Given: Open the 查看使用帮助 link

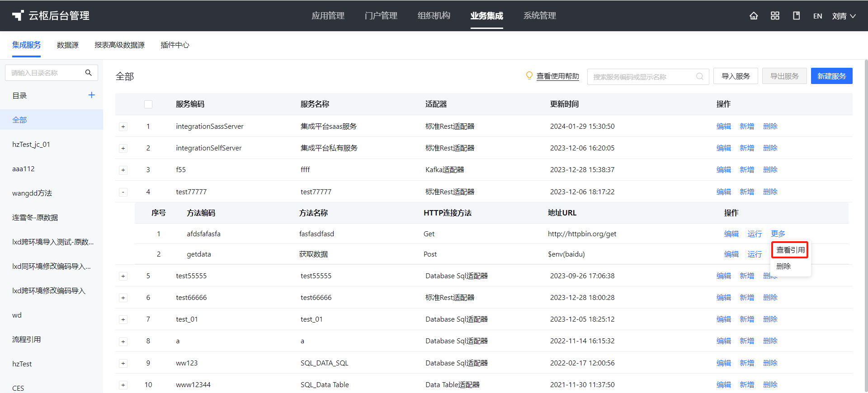Looking at the screenshot, I should coord(557,76).
